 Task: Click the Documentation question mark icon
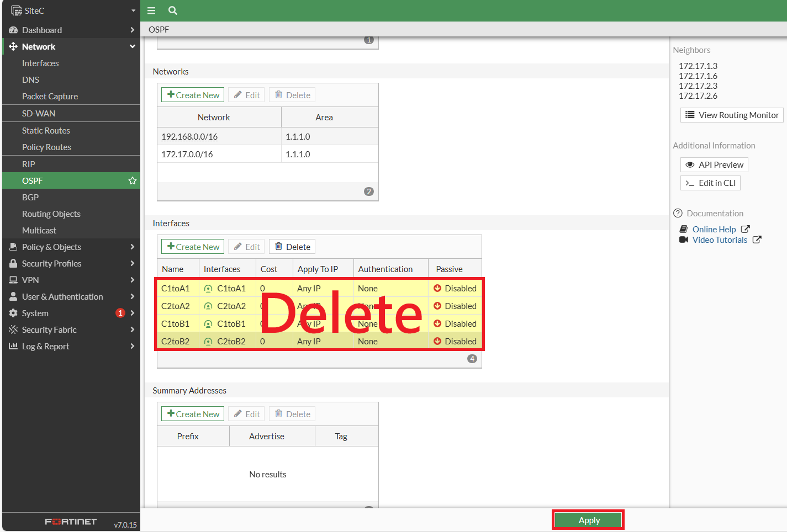(678, 213)
